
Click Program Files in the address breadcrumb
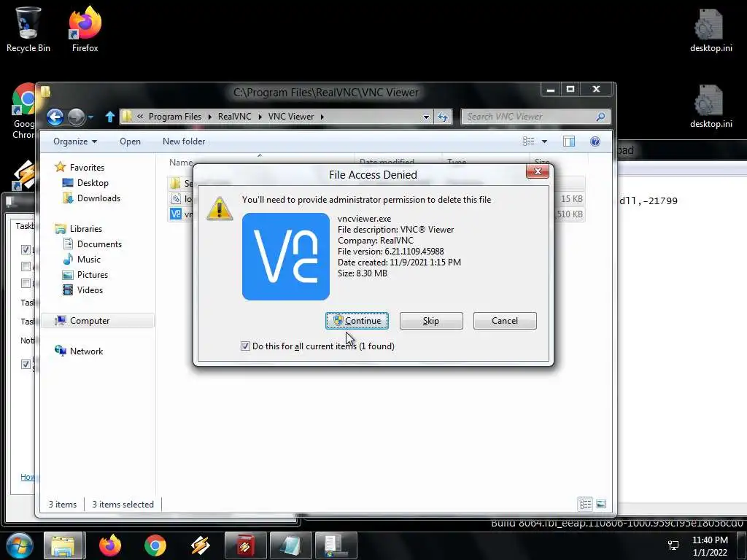coord(175,117)
